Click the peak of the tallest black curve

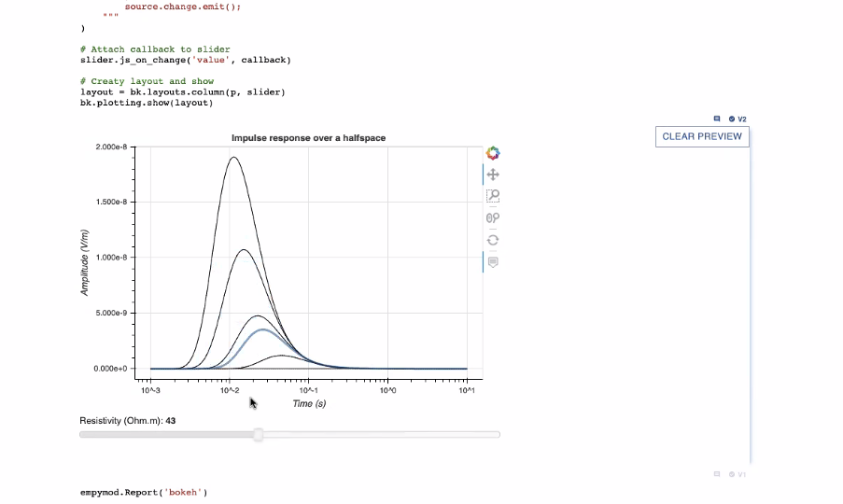[x=232, y=157]
